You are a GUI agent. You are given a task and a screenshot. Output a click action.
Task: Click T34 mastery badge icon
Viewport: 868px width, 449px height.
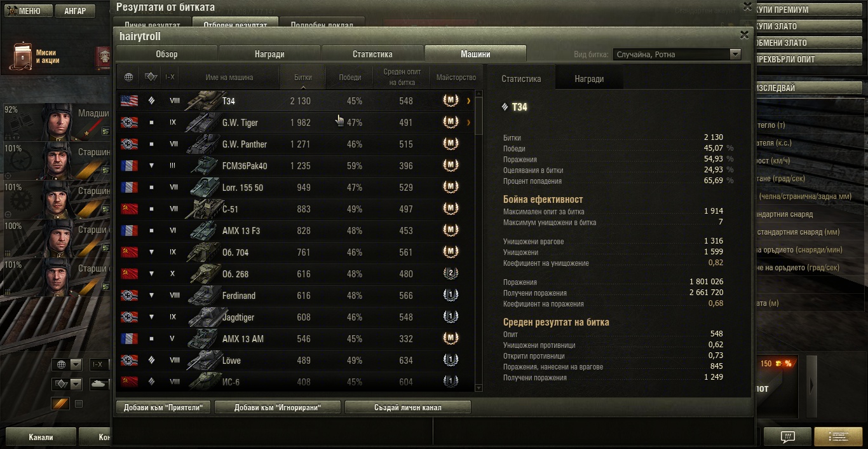pyautogui.click(x=451, y=100)
